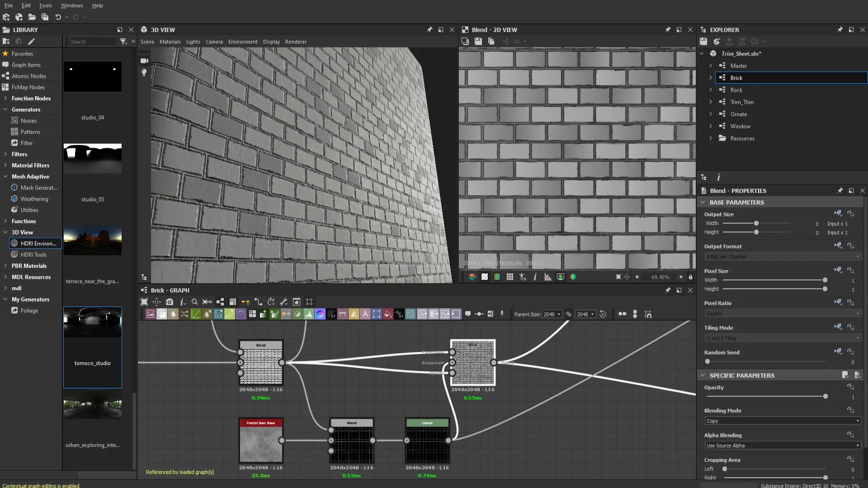Click the camera icon in 3D View
Viewport: 868px width, 488px height.
click(144, 61)
